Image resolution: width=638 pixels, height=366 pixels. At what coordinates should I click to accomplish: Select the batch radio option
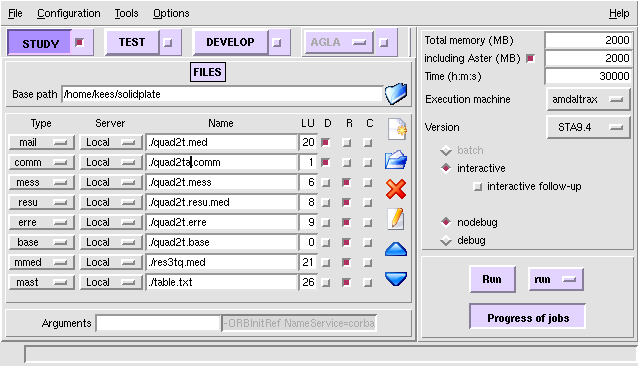[446, 150]
